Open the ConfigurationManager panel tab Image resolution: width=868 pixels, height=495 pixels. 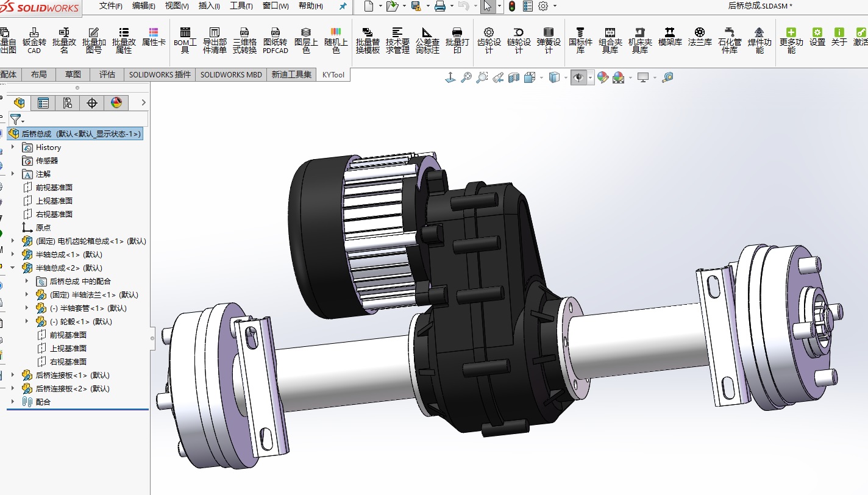tap(68, 103)
